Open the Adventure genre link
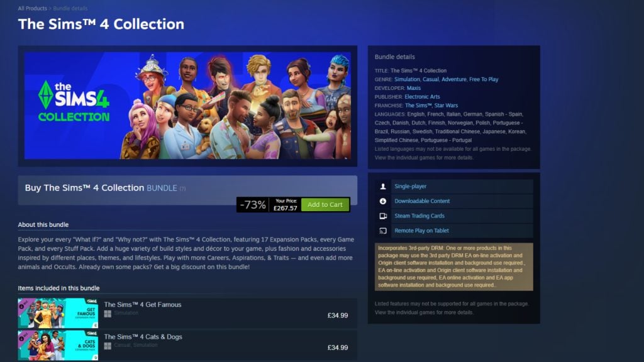 pyautogui.click(x=454, y=79)
